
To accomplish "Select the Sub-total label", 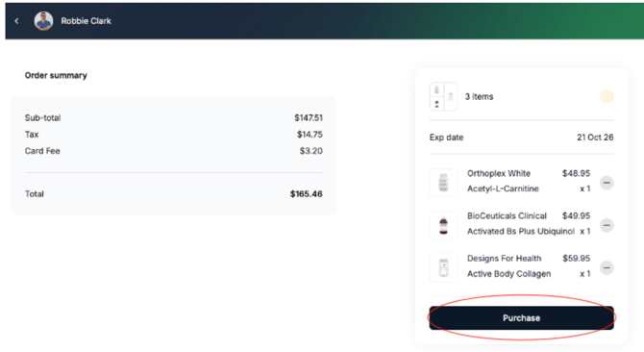I will pos(42,118).
